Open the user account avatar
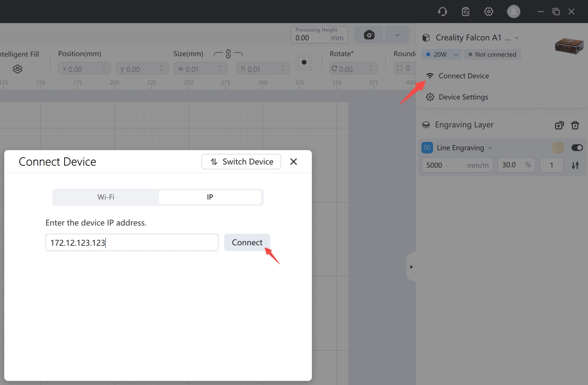 [x=513, y=12]
